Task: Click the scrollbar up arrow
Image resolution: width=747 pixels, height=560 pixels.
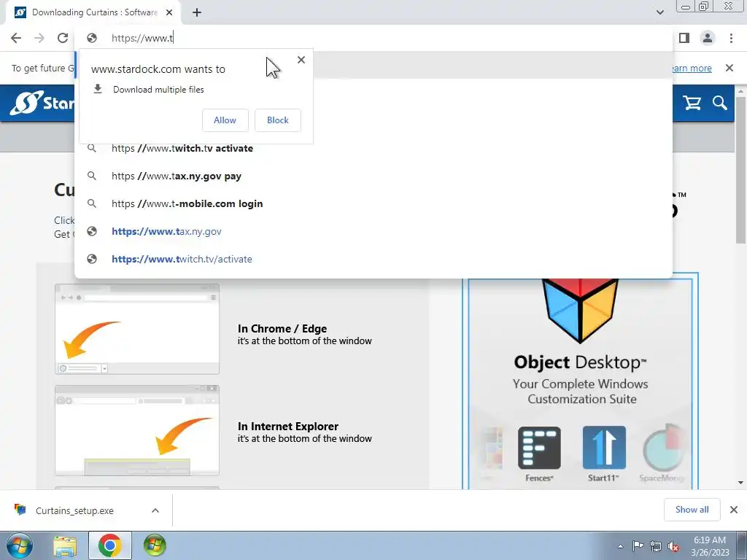Action: pyautogui.click(x=740, y=90)
